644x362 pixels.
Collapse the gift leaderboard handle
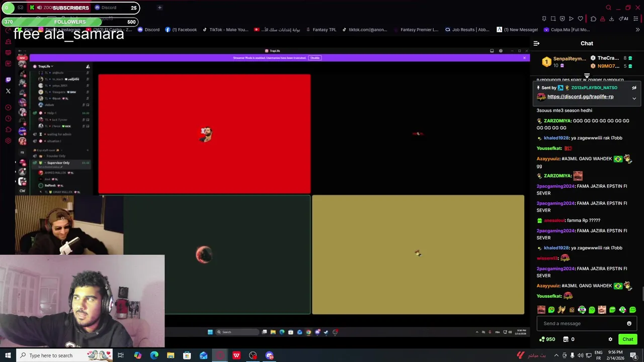pyautogui.click(x=587, y=75)
